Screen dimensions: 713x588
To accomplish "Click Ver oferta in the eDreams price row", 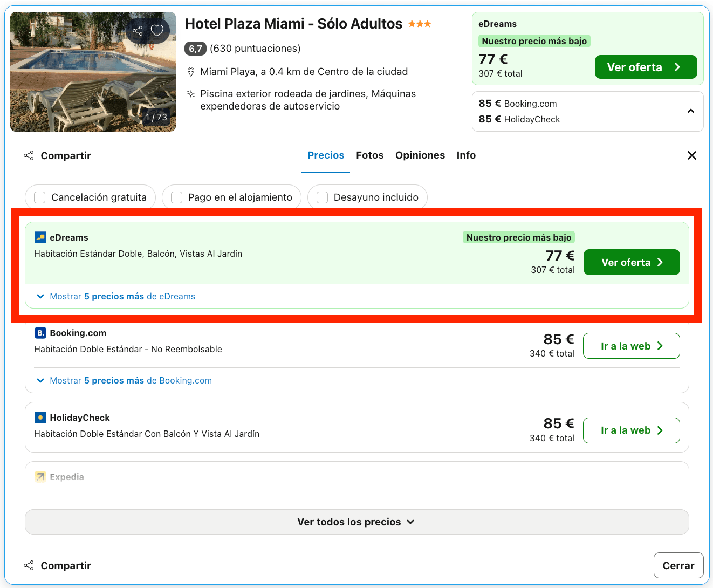I will 632,262.
